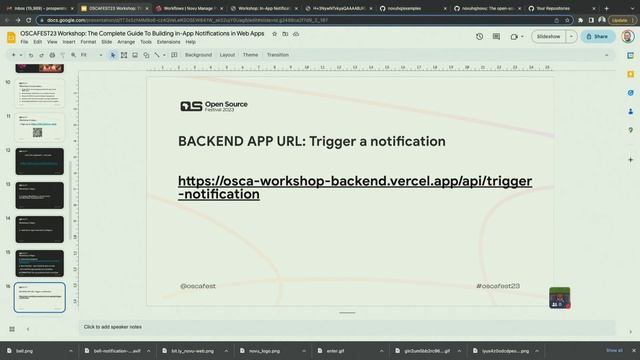This screenshot has width=640, height=360.
Task: Click the Move to folder icon
Action: click(285, 34)
